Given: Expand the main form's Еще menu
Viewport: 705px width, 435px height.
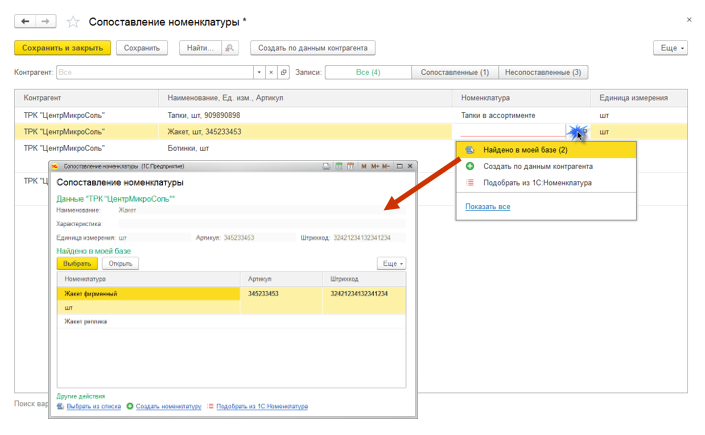Looking at the screenshot, I should click(670, 48).
